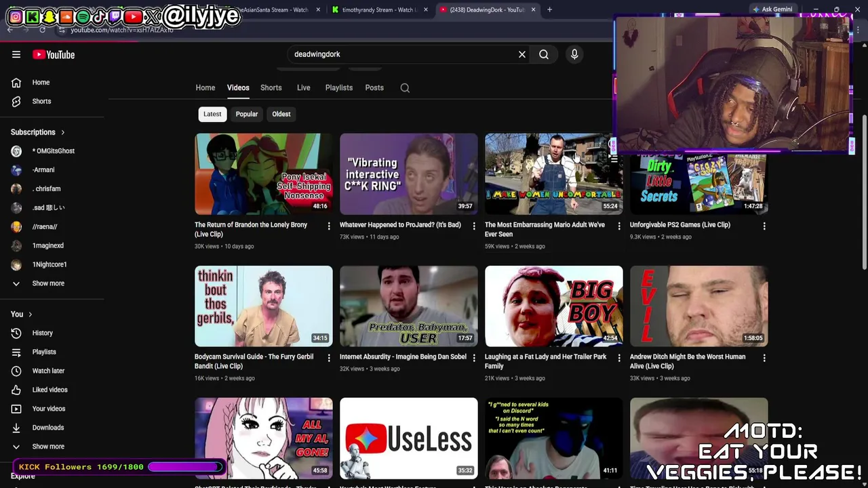Click Ask Gemini in browser bar
868x488 pixels.
772,9
